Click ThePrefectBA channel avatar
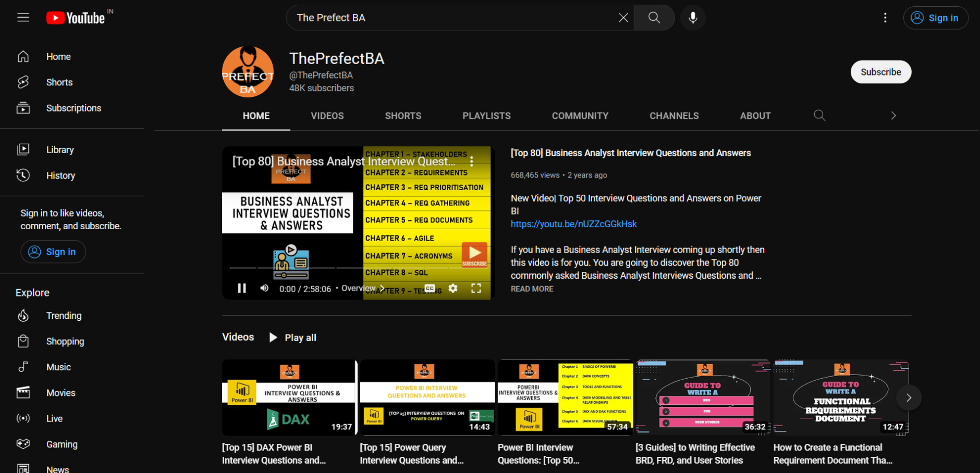 248,72
